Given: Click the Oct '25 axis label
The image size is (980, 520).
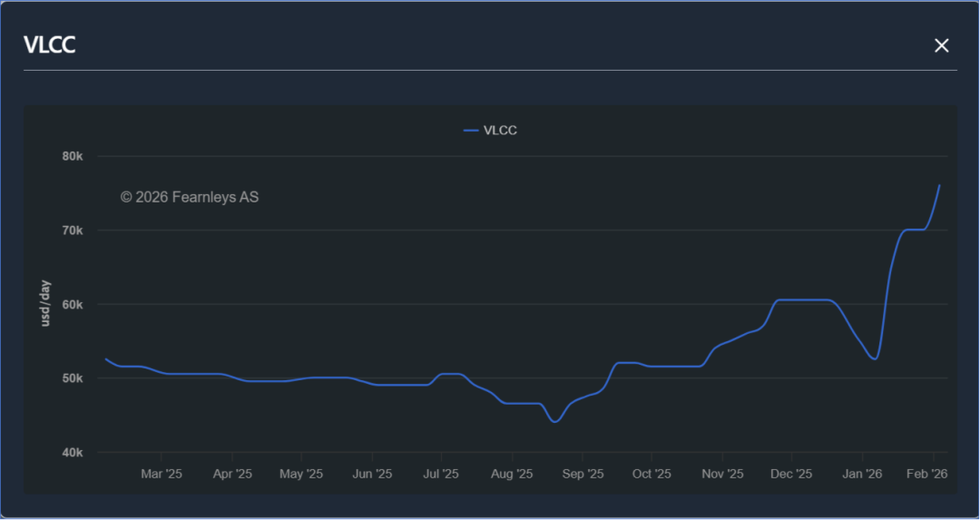Looking at the screenshot, I should [x=652, y=474].
